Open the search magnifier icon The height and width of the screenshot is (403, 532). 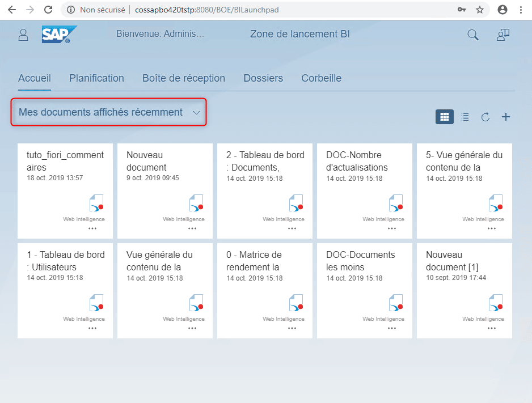pyautogui.click(x=472, y=35)
